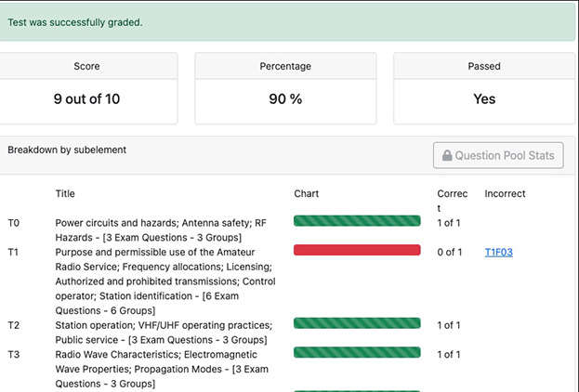Viewport: 579px width, 392px height.
Task: Select the Score card showing 9 out of 10
Action: (86, 88)
